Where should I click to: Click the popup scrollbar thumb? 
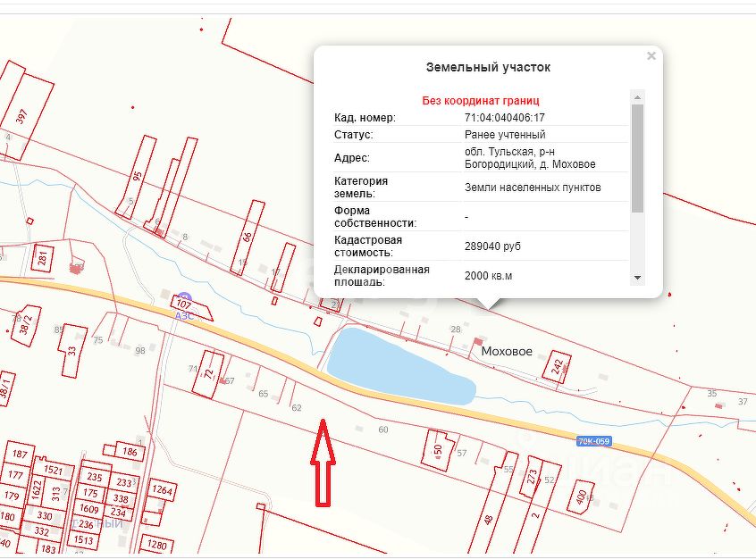click(637, 158)
